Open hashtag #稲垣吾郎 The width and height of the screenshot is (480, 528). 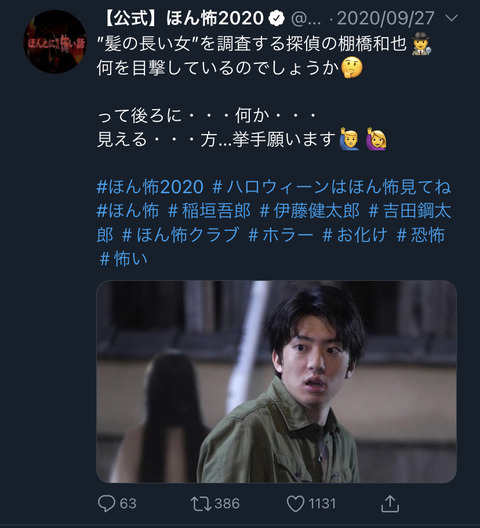[x=209, y=211]
